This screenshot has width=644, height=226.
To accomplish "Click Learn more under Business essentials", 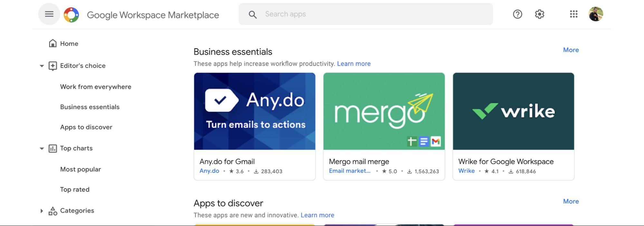I will [354, 64].
